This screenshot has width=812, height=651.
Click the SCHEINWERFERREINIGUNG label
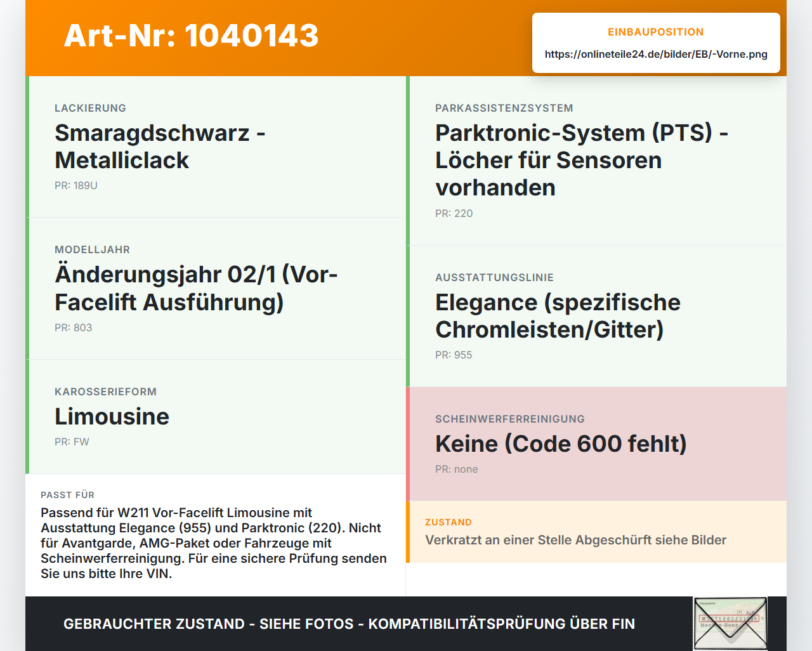point(510,419)
